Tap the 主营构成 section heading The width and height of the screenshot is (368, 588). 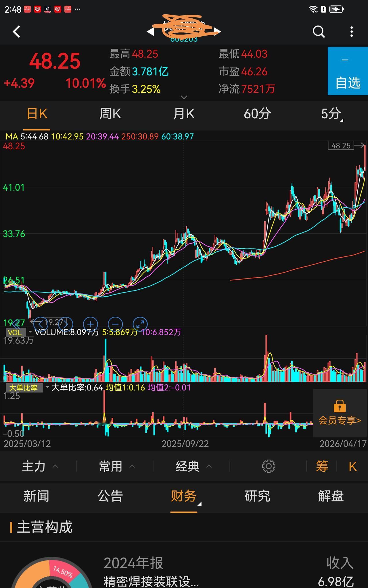point(45,527)
